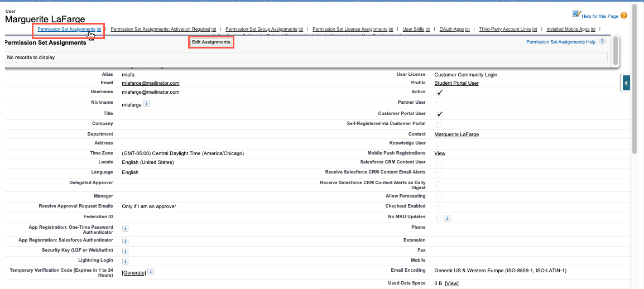Click the Edit Assignments button

211,42
